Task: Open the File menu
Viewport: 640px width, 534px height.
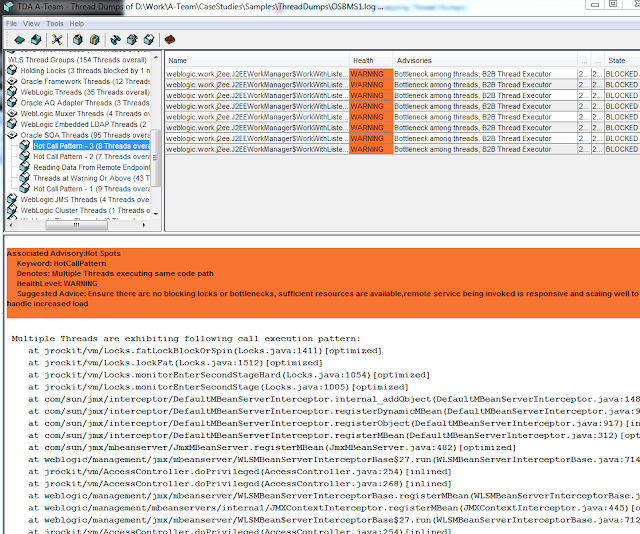Action: pyautogui.click(x=11, y=24)
